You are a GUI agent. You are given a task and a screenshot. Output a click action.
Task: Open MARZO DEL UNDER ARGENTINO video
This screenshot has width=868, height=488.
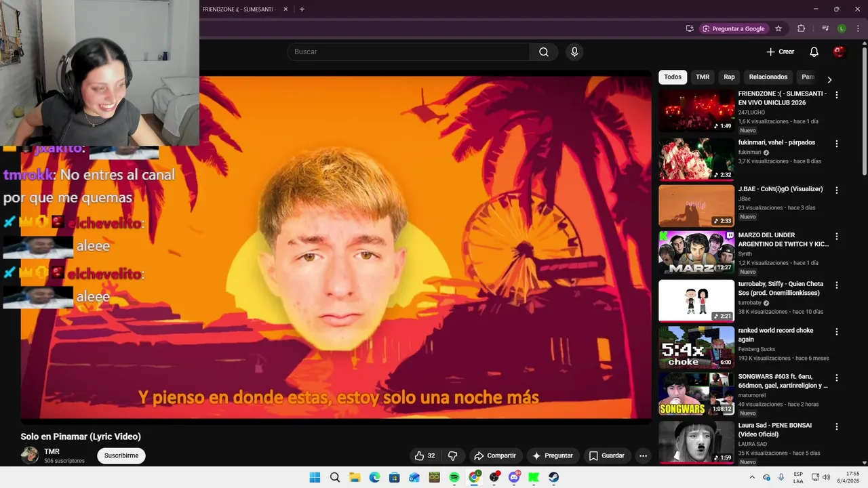[x=783, y=239]
